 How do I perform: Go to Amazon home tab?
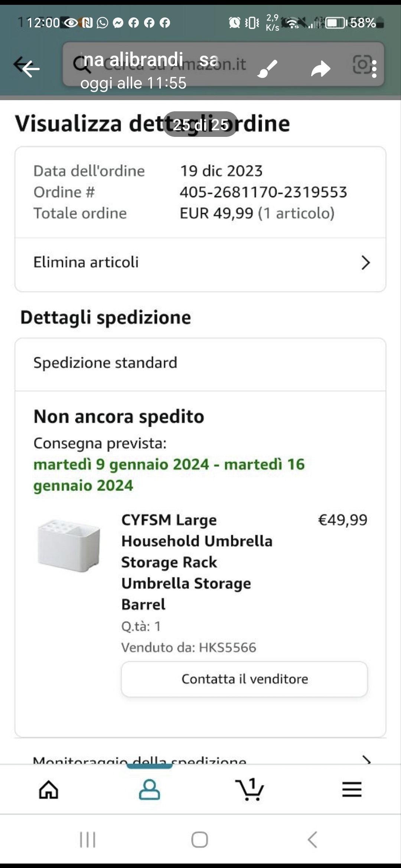(49, 789)
